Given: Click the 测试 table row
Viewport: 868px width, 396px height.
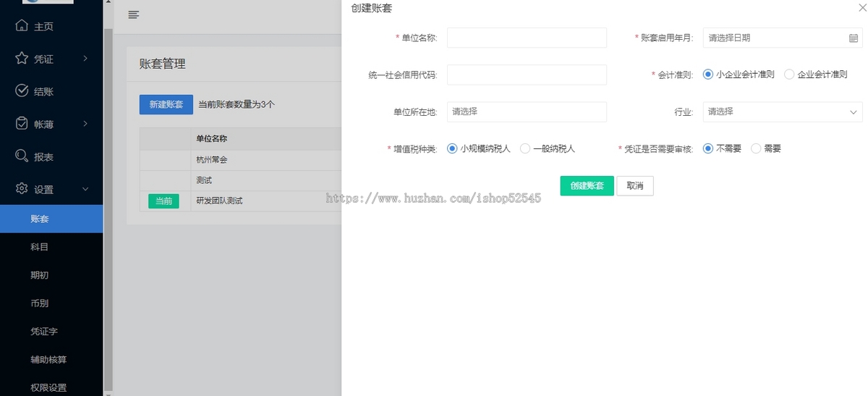Looking at the screenshot, I should (x=240, y=180).
